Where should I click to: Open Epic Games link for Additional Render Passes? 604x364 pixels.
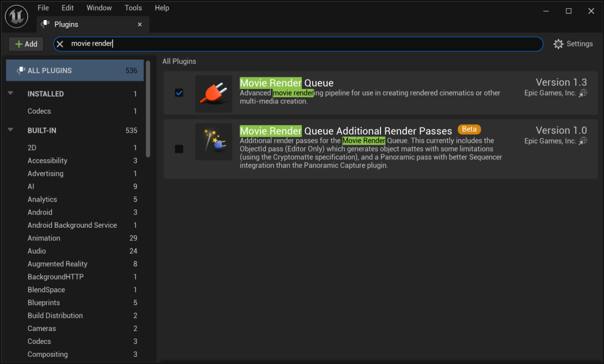click(x=583, y=141)
